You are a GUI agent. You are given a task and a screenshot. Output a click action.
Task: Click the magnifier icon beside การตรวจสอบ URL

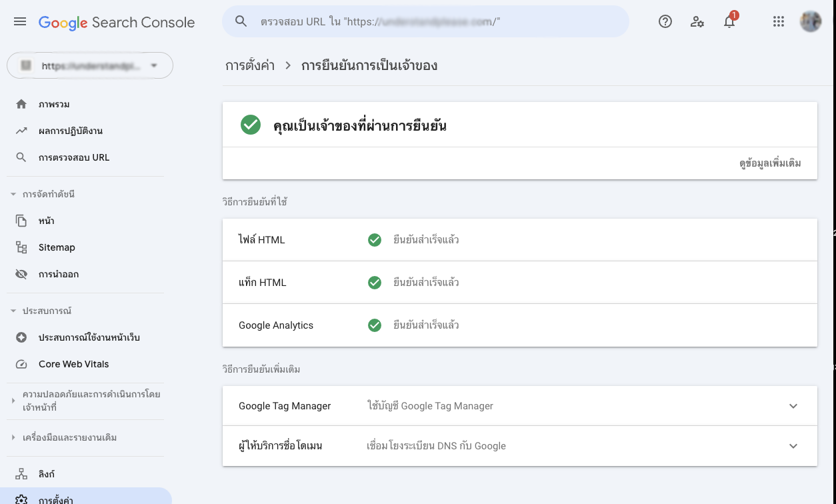tap(21, 157)
